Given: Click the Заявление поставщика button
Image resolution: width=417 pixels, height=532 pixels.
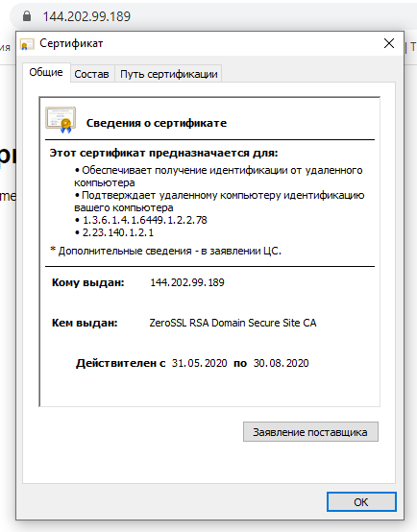Looking at the screenshot, I should coord(310,432).
